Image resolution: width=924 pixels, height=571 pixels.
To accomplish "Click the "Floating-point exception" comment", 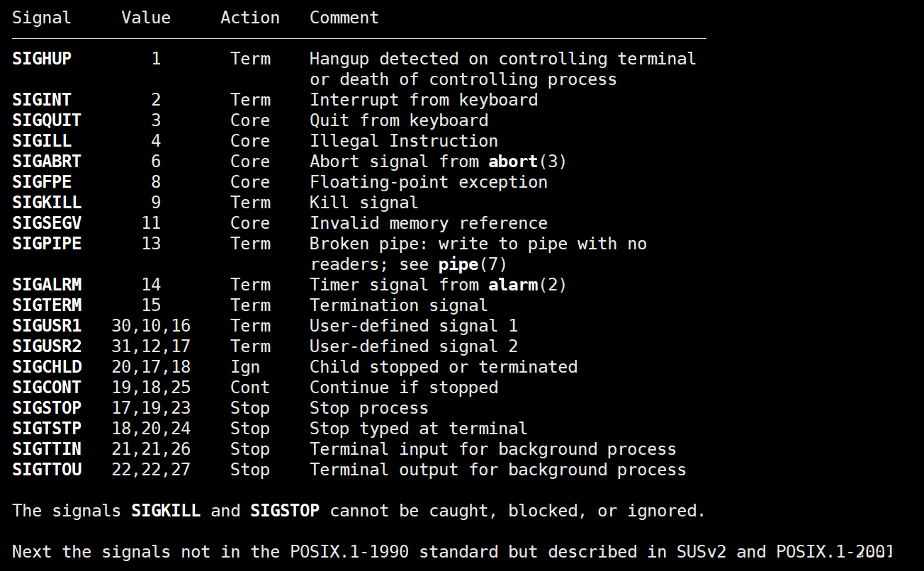I will (x=429, y=182).
